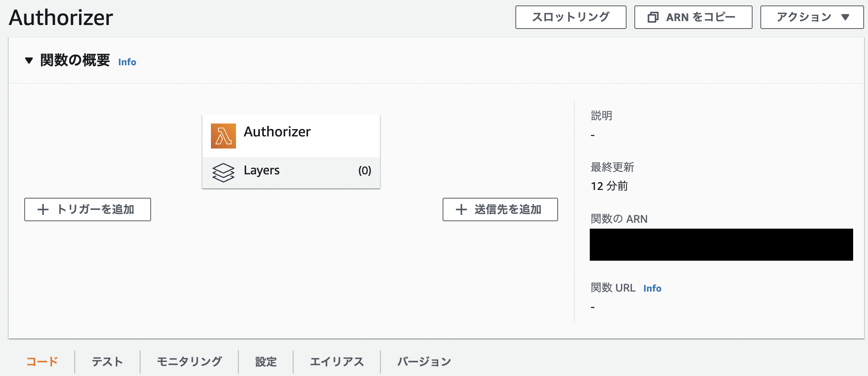
Task: Open the Info link beside 関数の概要
Action: (126, 62)
